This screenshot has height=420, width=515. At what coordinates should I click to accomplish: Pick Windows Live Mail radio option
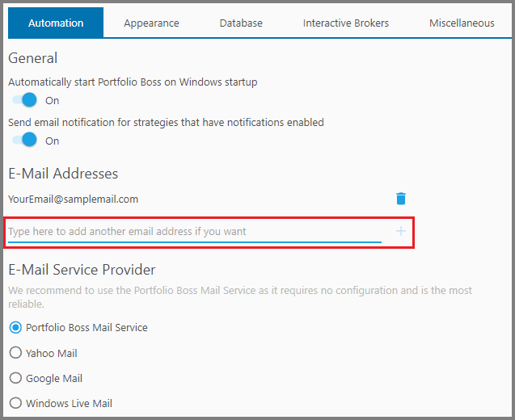15,402
